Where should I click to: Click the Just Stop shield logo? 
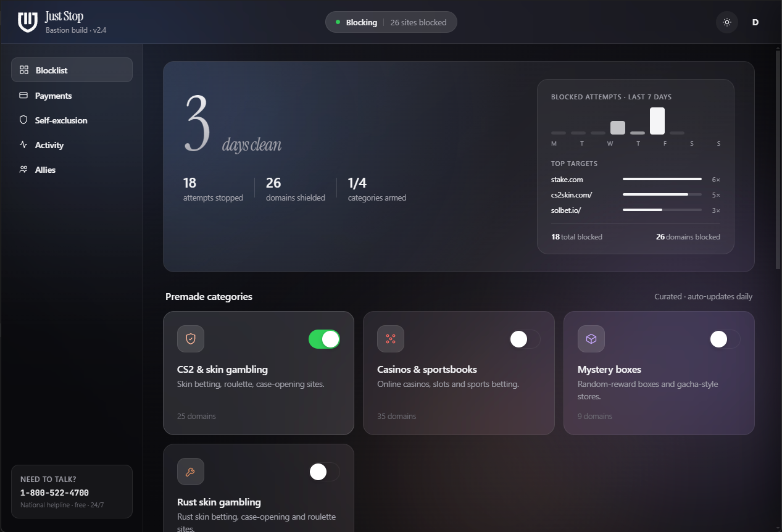point(28,22)
